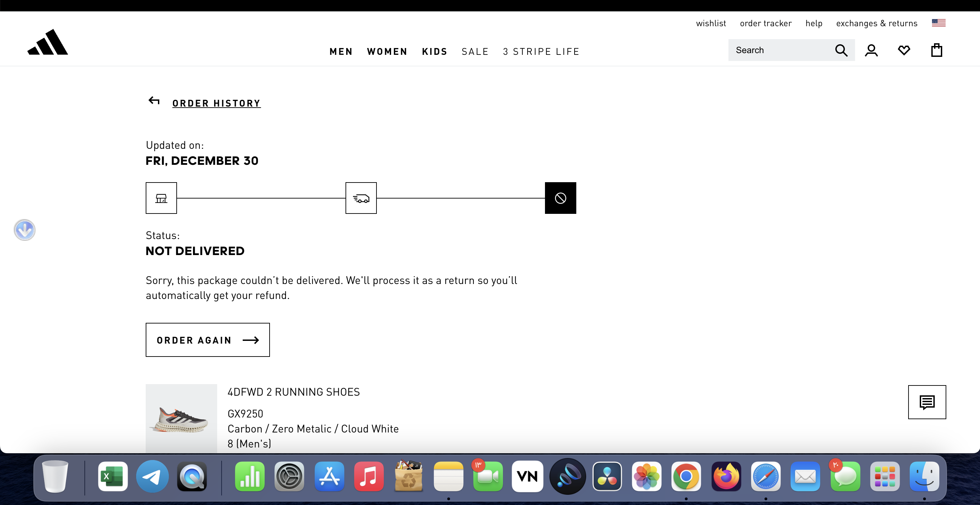This screenshot has height=505, width=980.
Task: Open the running shoes product thumbnail
Action: tap(181, 418)
